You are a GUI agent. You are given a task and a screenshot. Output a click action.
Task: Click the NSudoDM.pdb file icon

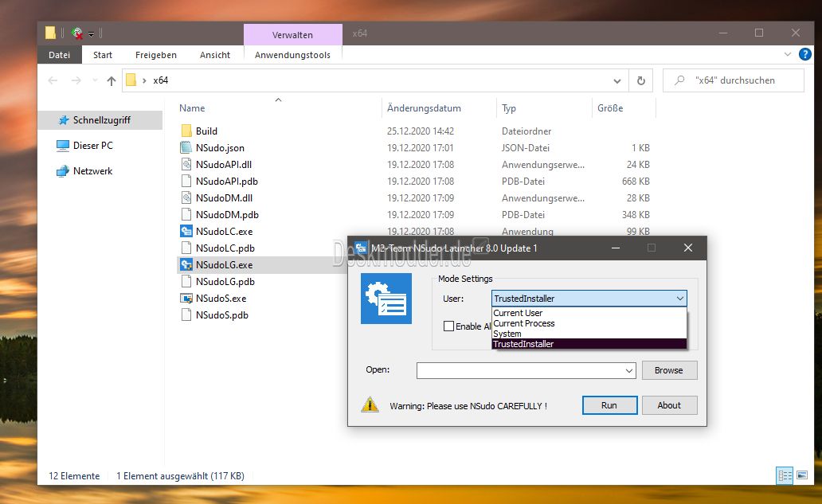coord(186,215)
